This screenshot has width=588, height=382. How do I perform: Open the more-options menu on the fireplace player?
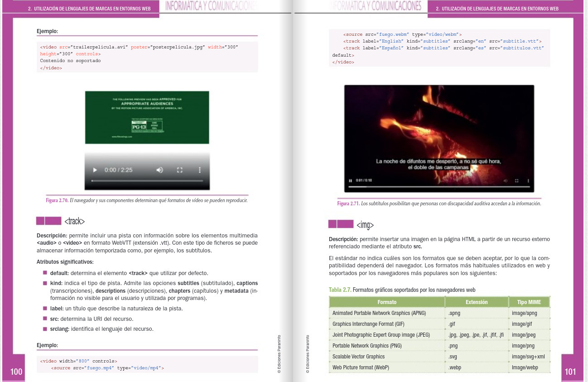[528, 180]
